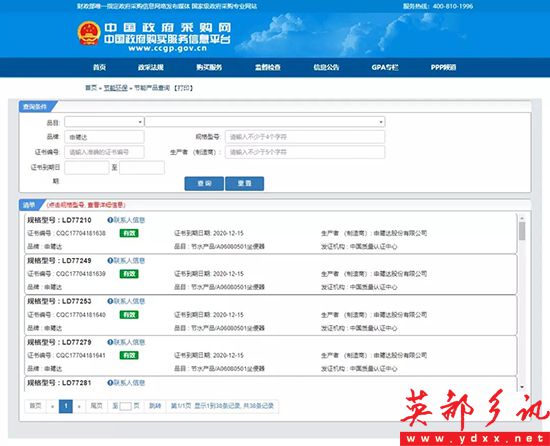Click the 跳转 jump button

155,406
